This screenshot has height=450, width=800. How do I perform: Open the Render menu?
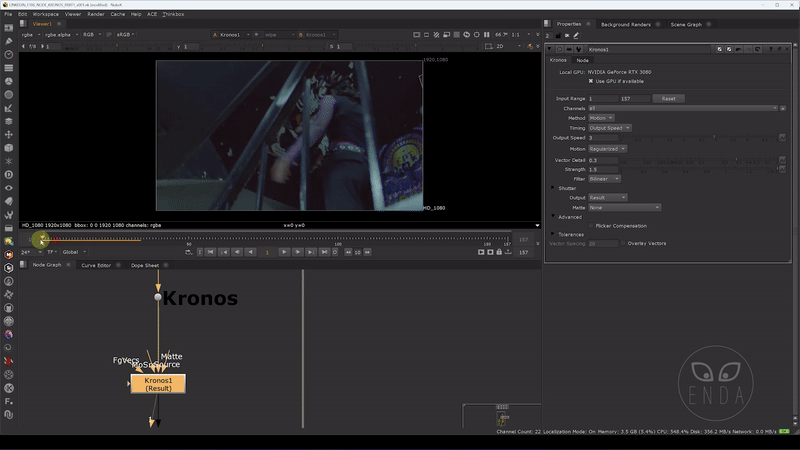[96, 15]
